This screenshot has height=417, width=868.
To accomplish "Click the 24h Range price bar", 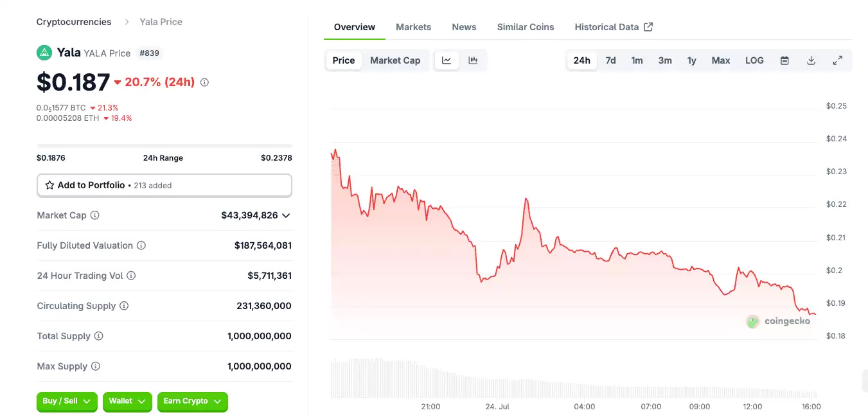I will click(164, 146).
